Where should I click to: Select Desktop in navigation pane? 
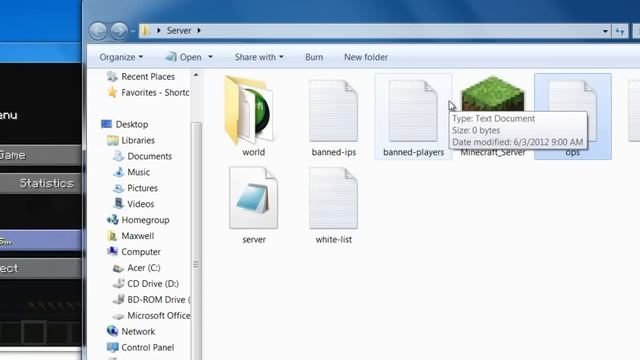[x=124, y=124]
